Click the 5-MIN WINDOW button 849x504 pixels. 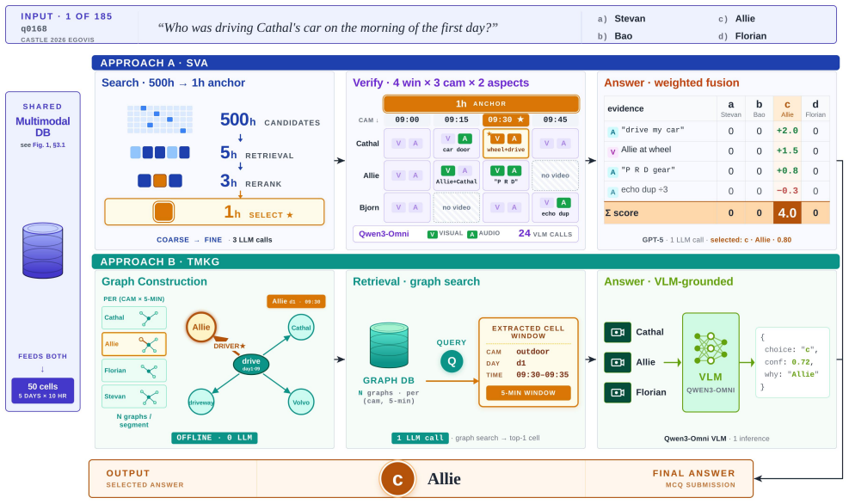pos(528,392)
